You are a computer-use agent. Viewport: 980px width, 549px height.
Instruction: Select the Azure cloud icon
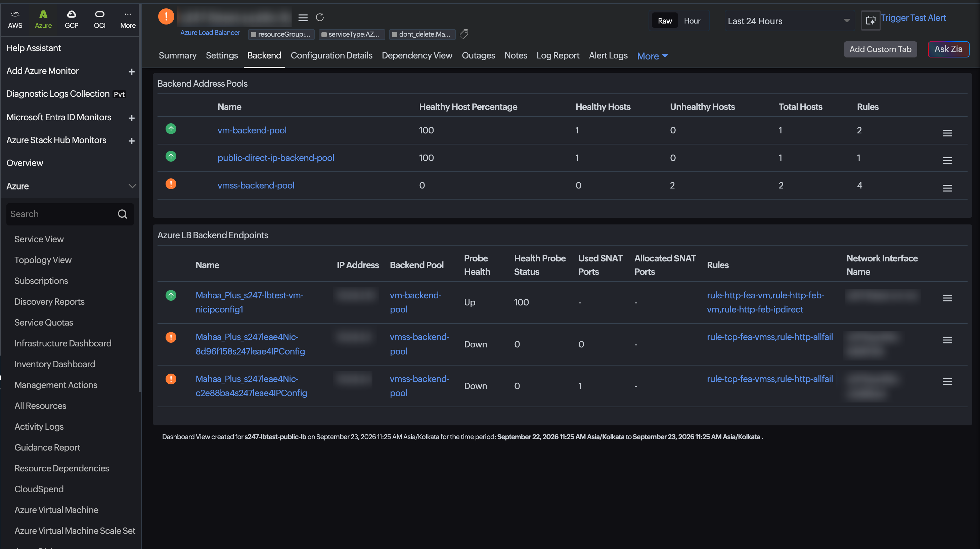pyautogui.click(x=43, y=19)
